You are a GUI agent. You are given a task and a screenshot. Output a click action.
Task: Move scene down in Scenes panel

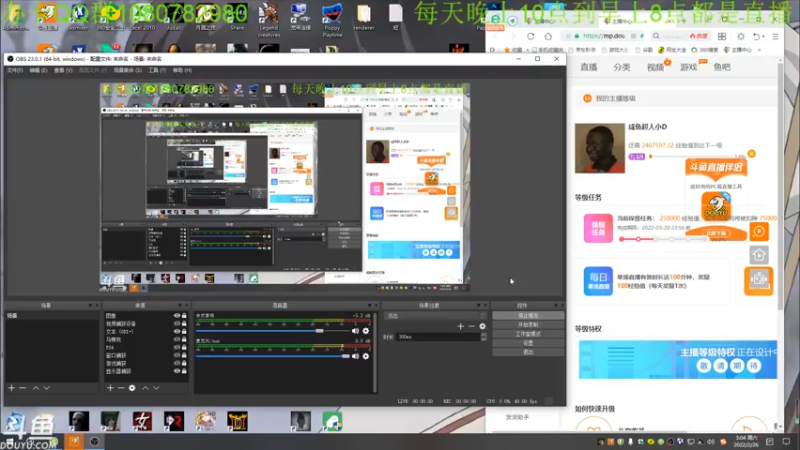(x=46, y=388)
